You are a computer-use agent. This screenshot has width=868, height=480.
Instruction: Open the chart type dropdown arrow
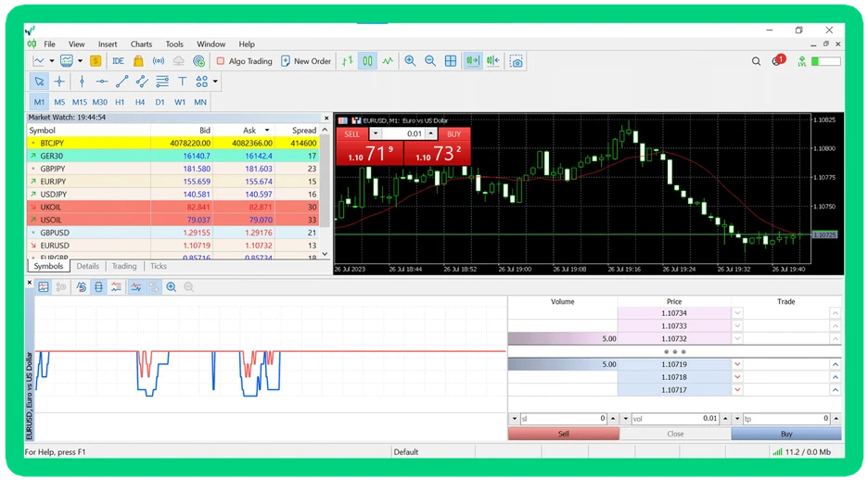tap(52, 61)
